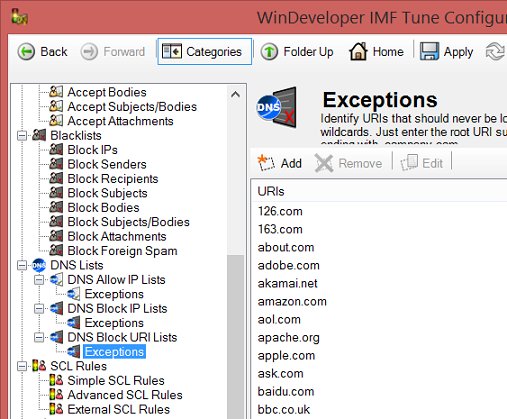This screenshot has height=419, width=507.
Task: Select adobe.com in URI list
Action: [x=288, y=265]
